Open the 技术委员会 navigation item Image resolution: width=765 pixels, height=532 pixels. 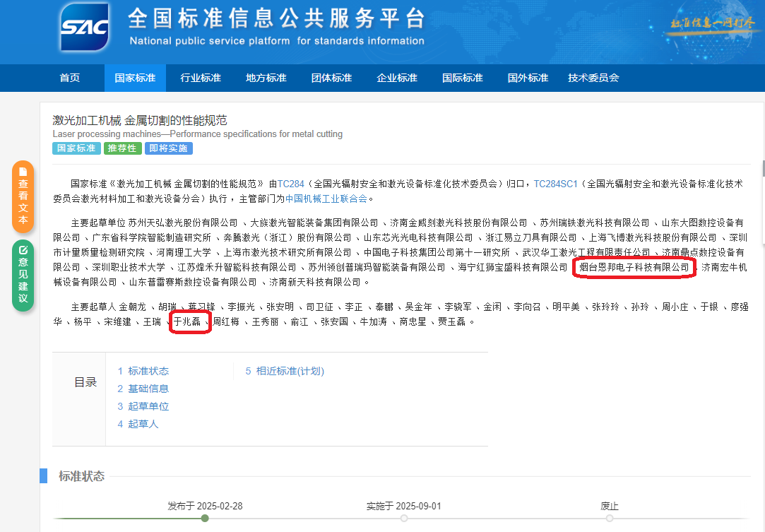pos(593,78)
